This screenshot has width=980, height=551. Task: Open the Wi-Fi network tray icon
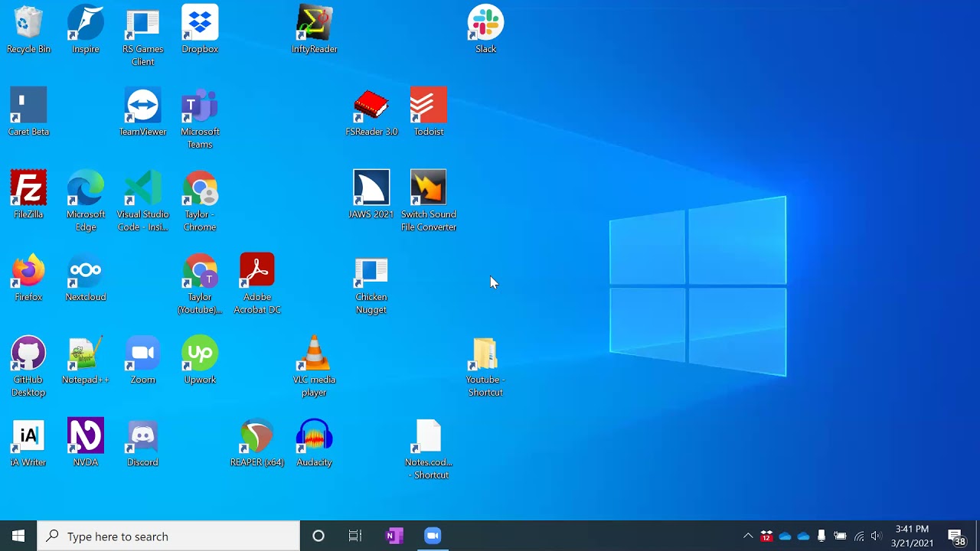859,536
